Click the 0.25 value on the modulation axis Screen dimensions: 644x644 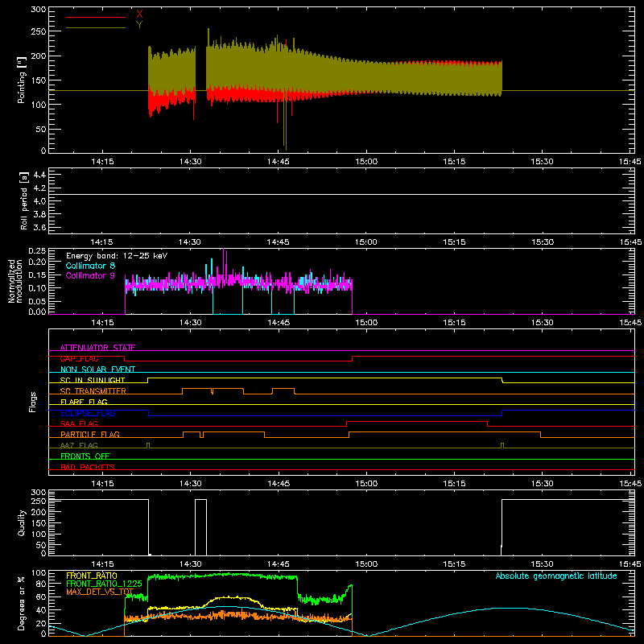coord(37,251)
